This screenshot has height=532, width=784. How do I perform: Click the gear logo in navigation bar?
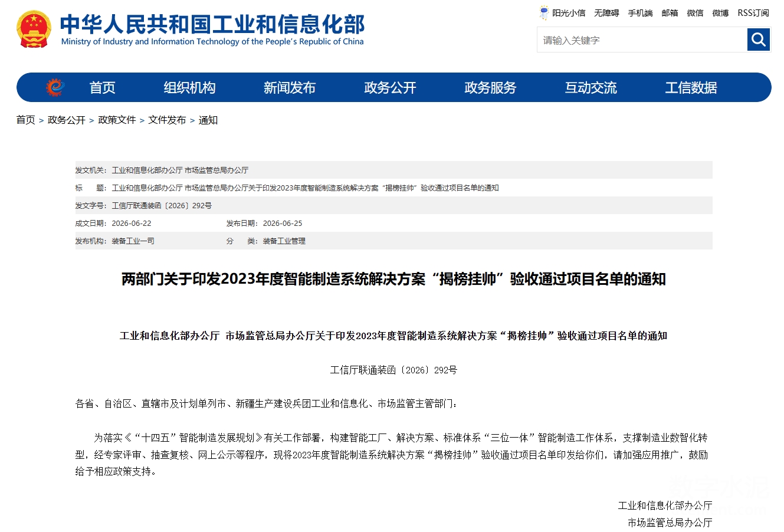(55, 87)
